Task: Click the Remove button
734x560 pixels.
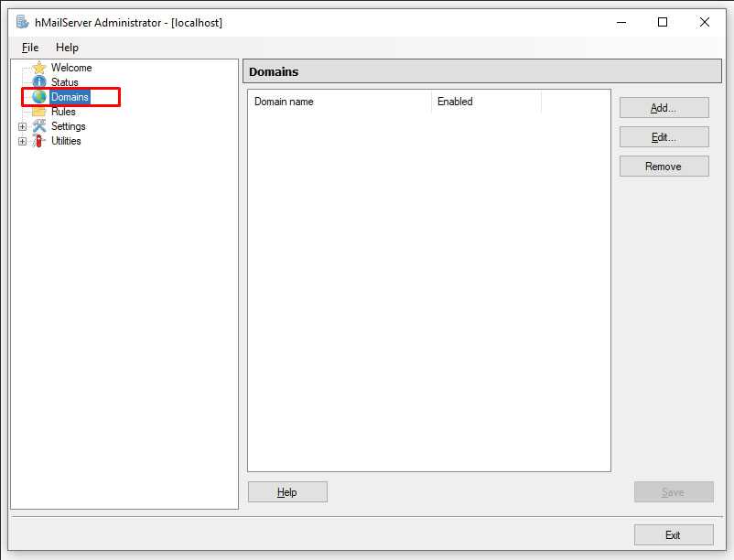Action: point(664,167)
